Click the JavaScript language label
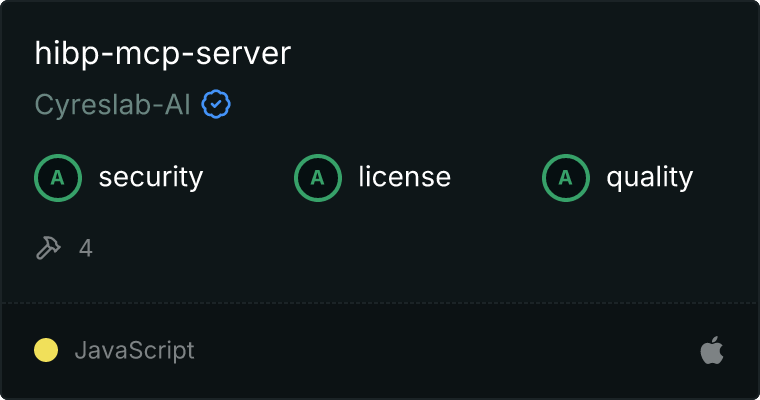Viewport: 760px width, 400px height. (x=135, y=351)
